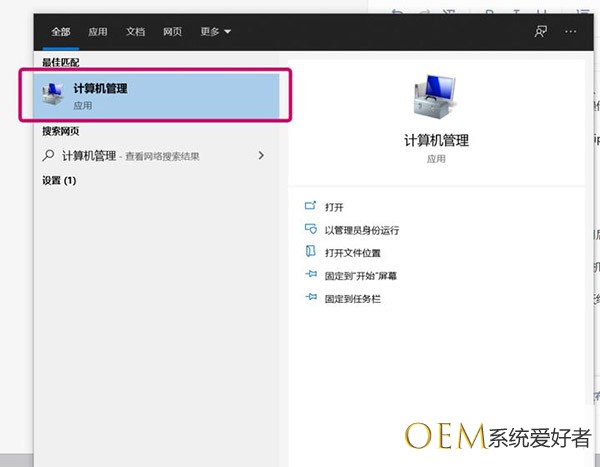Click the folder icon for 打开文件位置
This screenshot has height=467, width=600.
[x=310, y=253]
